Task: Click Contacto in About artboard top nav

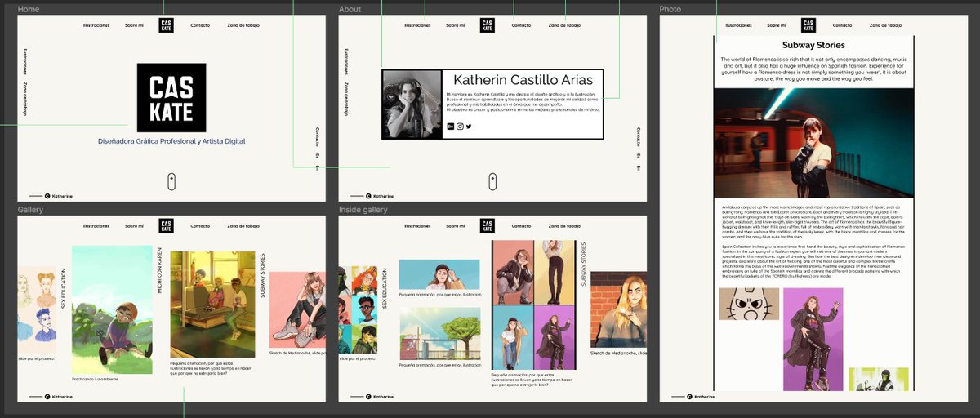Action: 521,25
